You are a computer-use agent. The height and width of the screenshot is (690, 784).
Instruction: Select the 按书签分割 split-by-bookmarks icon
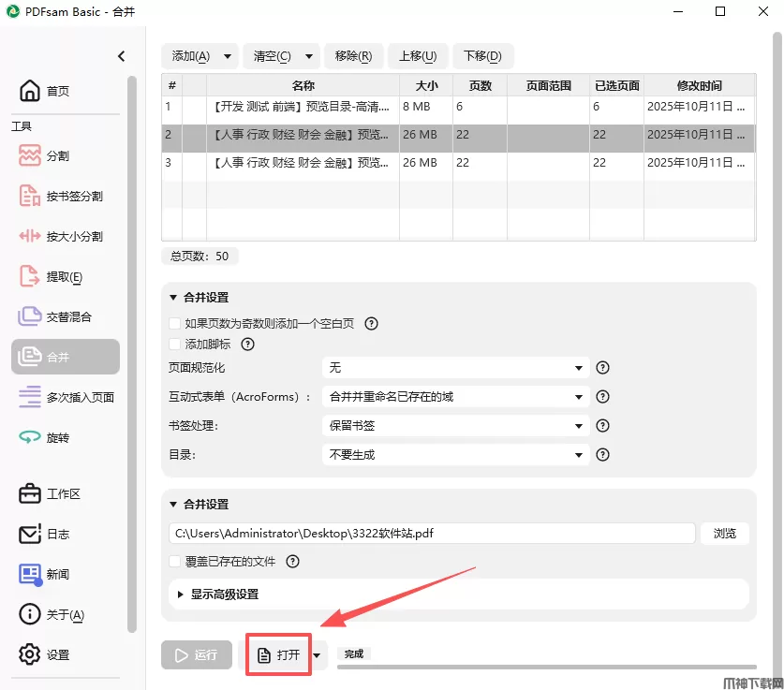pyautogui.click(x=30, y=196)
